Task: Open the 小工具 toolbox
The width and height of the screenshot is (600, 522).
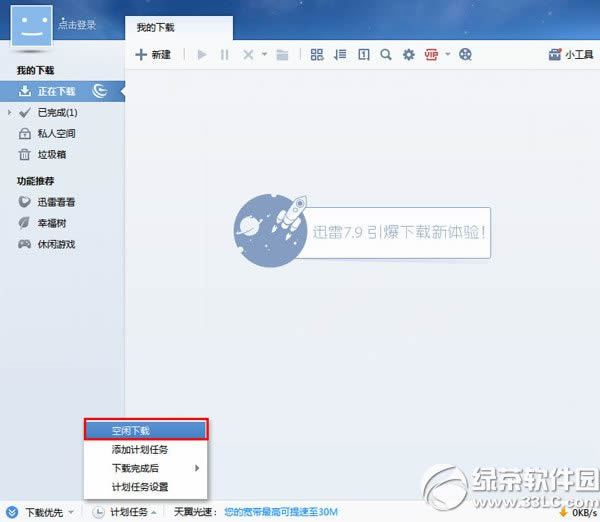Action: click(x=571, y=55)
